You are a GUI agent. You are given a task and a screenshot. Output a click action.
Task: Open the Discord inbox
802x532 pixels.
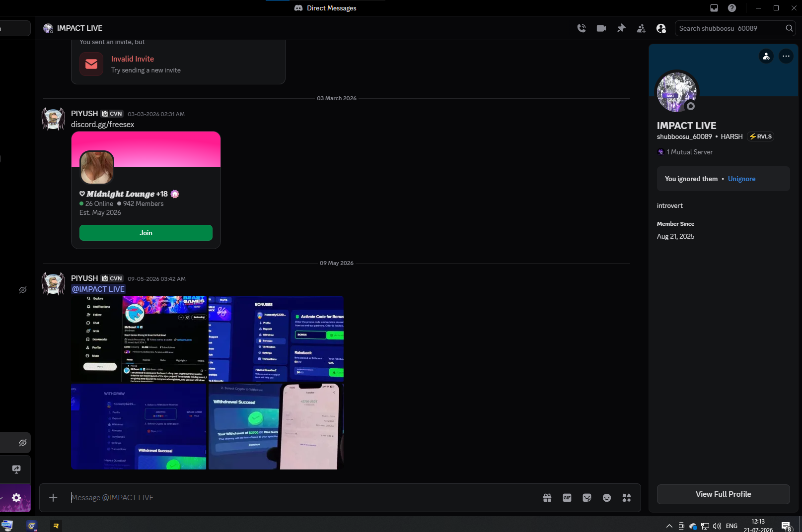714,8
